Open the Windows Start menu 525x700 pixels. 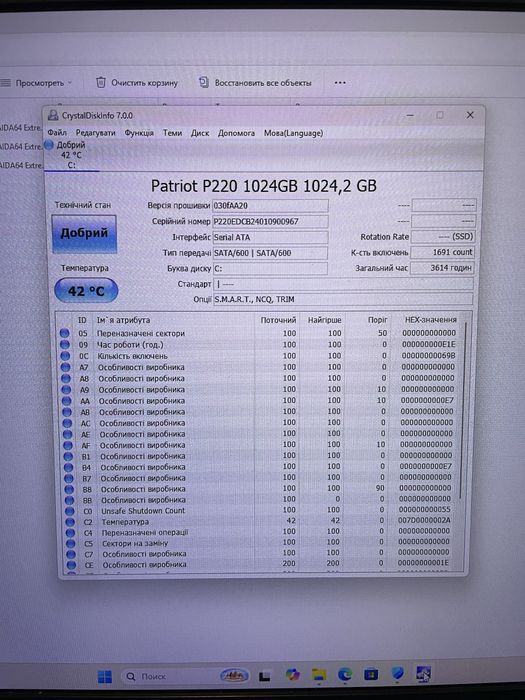pos(105,676)
